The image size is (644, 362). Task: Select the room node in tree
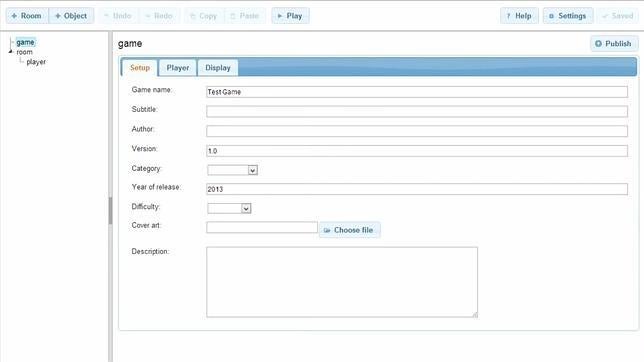pos(24,52)
